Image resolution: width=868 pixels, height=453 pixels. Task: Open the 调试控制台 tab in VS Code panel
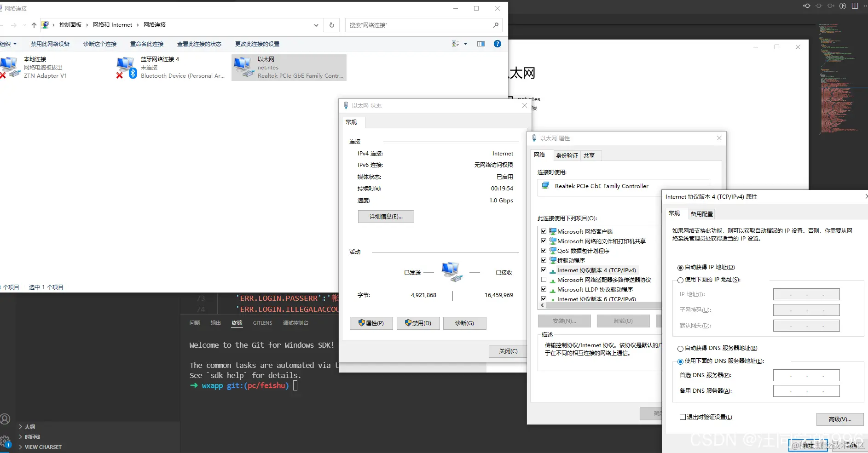295,323
